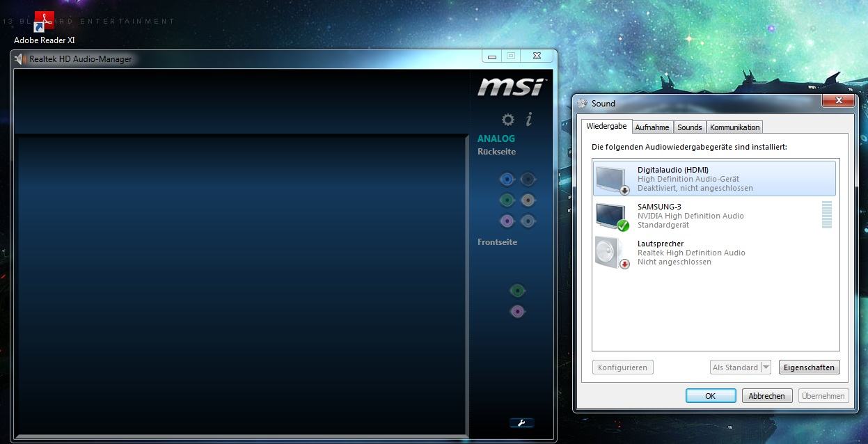Viewport: 868px width, 444px height.
Task: Select the dark rear jack beside the pink jack
Action: [x=528, y=221]
